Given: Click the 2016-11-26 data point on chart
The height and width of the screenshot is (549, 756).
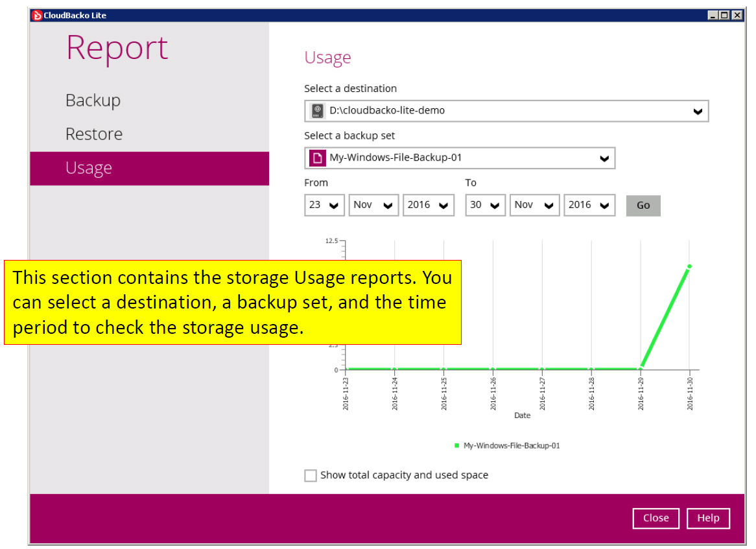Looking at the screenshot, I should (x=493, y=369).
